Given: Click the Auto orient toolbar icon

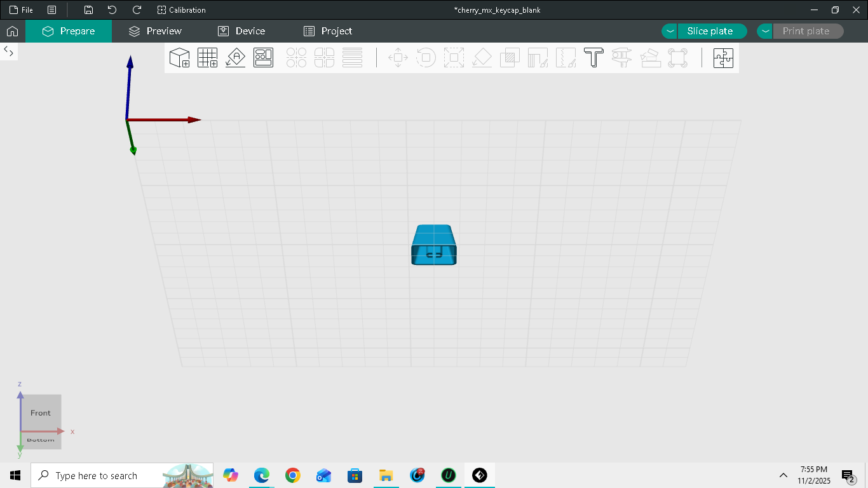Looking at the screenshot, I should (x=236, y=58).
